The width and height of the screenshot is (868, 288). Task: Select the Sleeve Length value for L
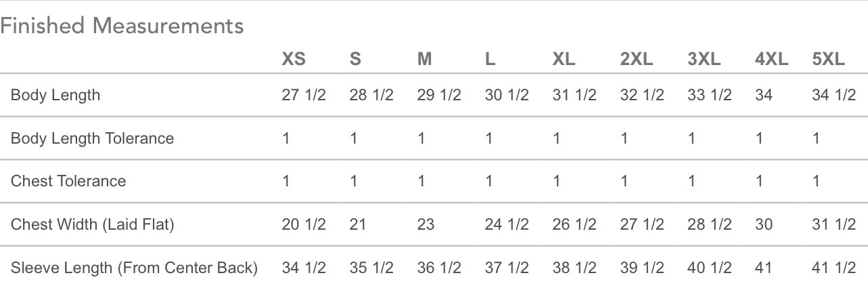(x=507, y=268)
